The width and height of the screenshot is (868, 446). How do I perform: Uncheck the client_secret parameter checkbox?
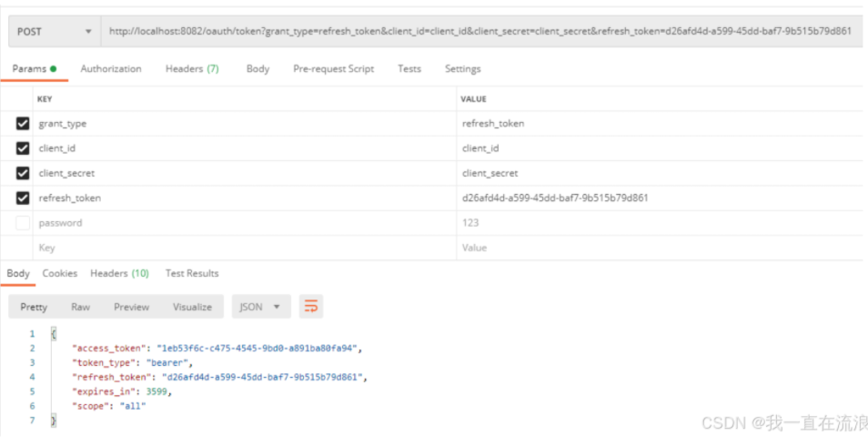point(23,174)
